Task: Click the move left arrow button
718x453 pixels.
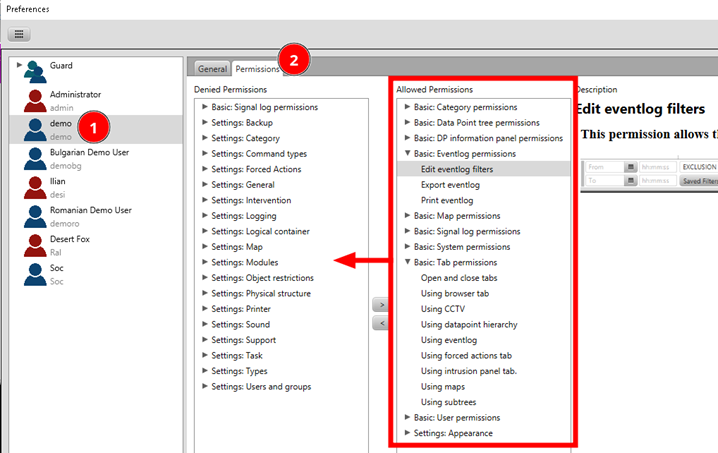Action: coord(380,323)
